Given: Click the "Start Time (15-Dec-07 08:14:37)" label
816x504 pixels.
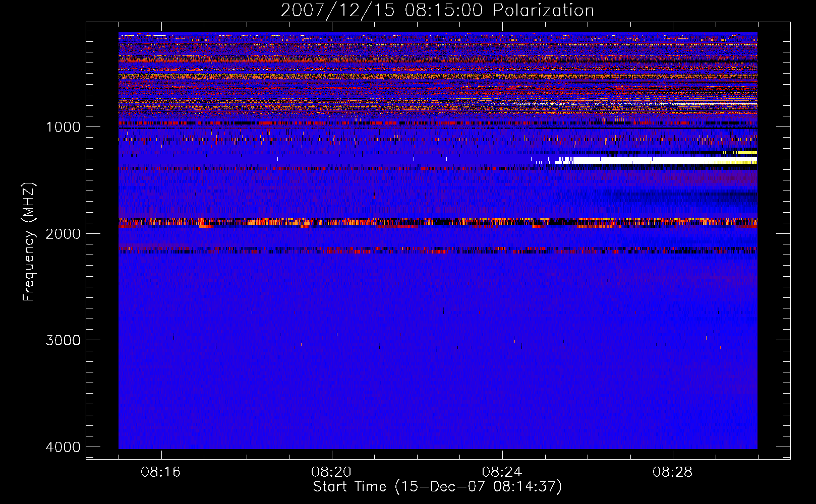Looking at the screenshot, I should [x=437, y=487].
